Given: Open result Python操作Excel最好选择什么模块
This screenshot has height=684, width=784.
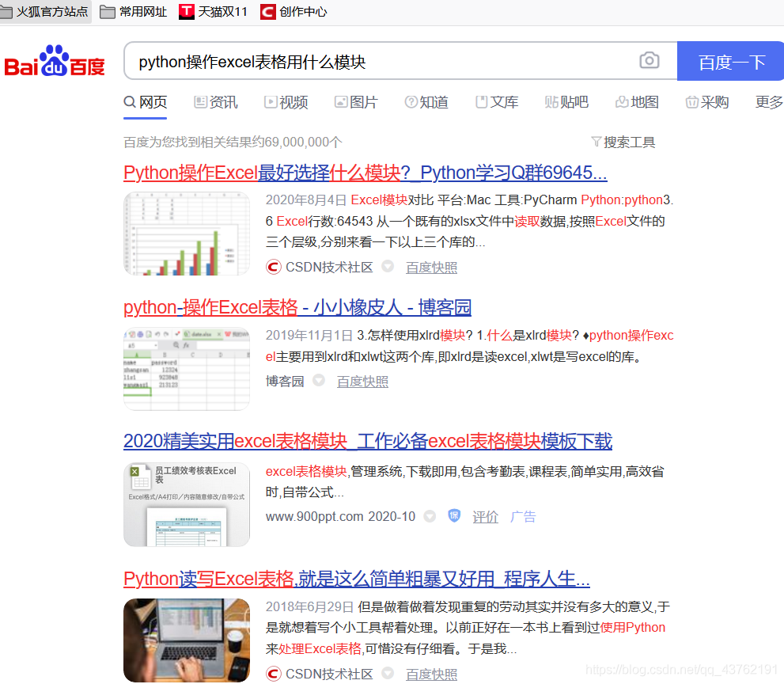Looking at the screenshot, I should tap(365, 173).
